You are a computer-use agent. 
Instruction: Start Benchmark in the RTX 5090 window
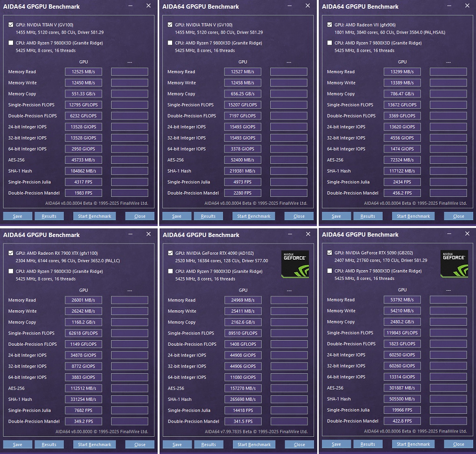413,444
